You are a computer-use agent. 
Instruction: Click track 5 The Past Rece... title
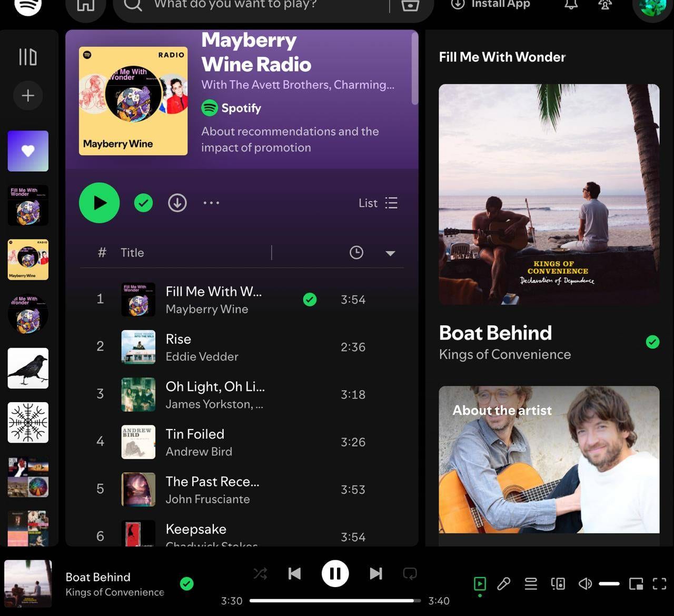(212, 482)
